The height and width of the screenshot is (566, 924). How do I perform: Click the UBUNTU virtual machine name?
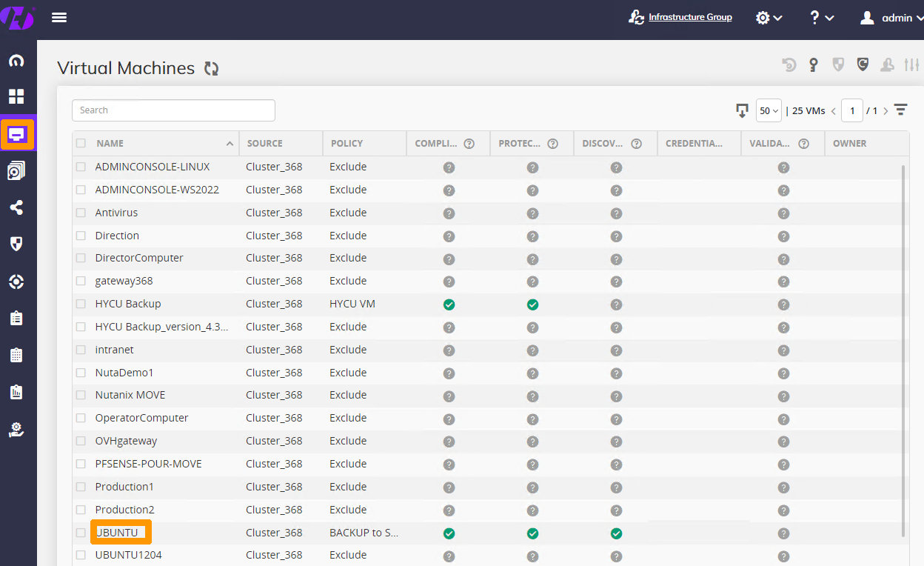117,533
